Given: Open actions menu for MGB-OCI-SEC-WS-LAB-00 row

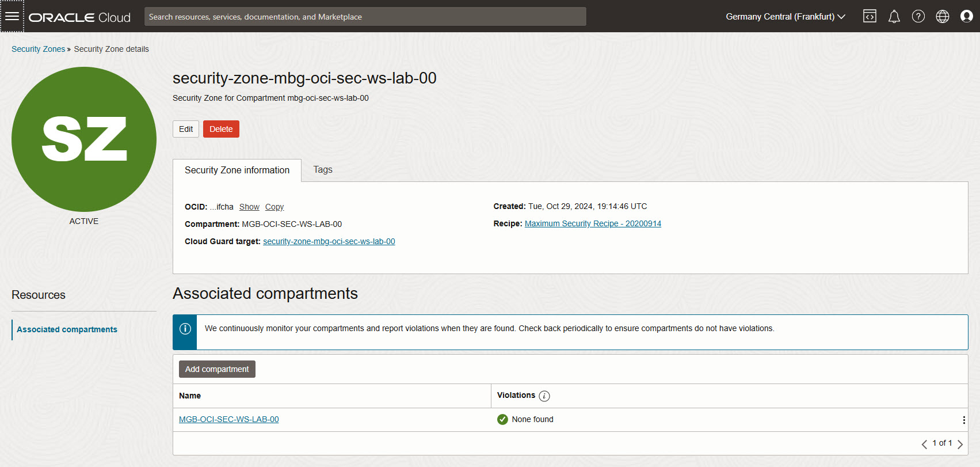Looking at the screenshot, I should 964,420.
